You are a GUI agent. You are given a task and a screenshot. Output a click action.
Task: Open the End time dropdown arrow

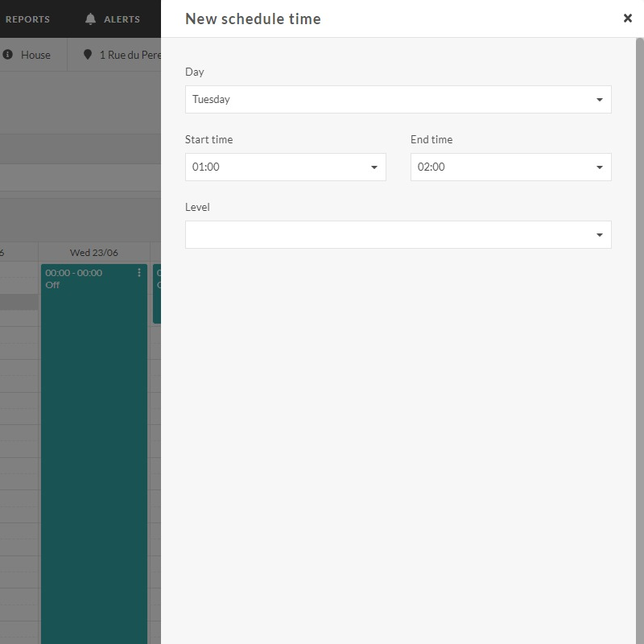click(x=599, y=167)
